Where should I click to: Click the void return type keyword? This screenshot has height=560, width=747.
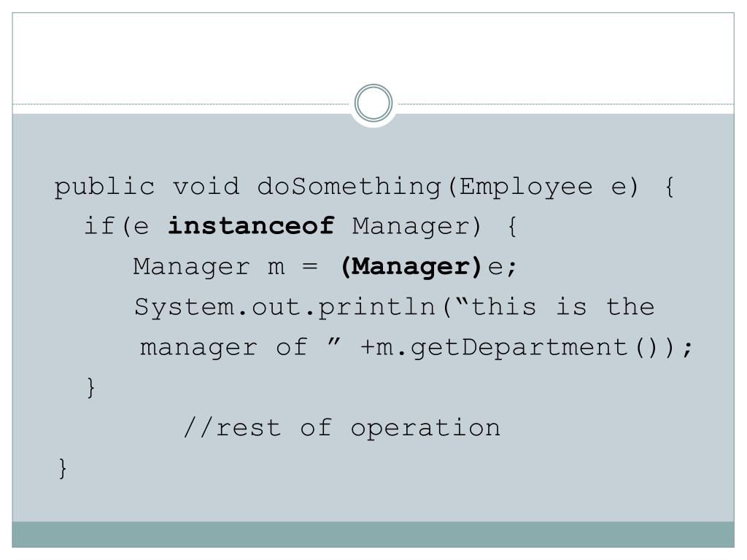pos(206,186)
